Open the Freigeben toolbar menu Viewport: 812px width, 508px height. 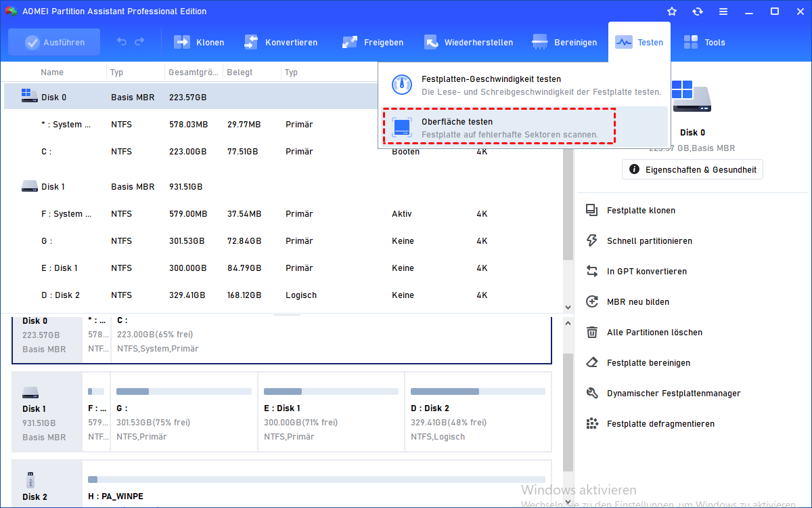(x=373, y=42)
